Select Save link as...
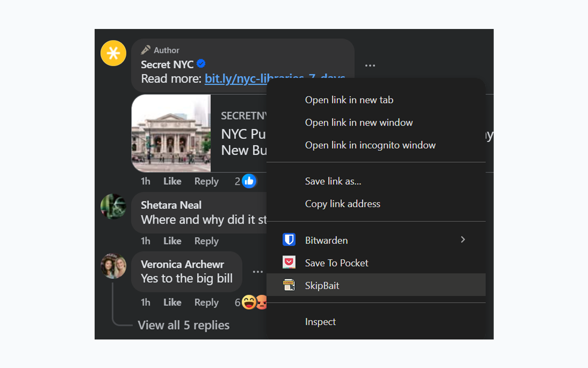 click(x=376, y=181)
